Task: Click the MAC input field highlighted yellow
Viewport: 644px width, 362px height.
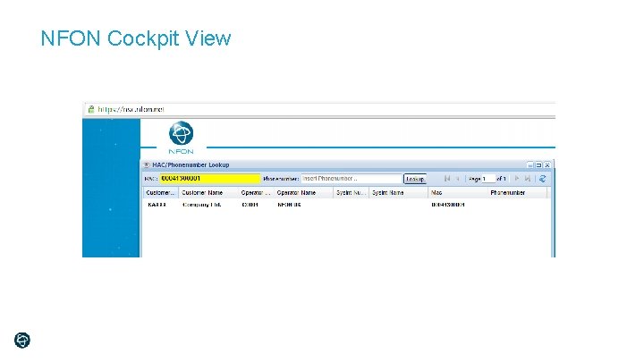Action: click(x=210, y=179)
